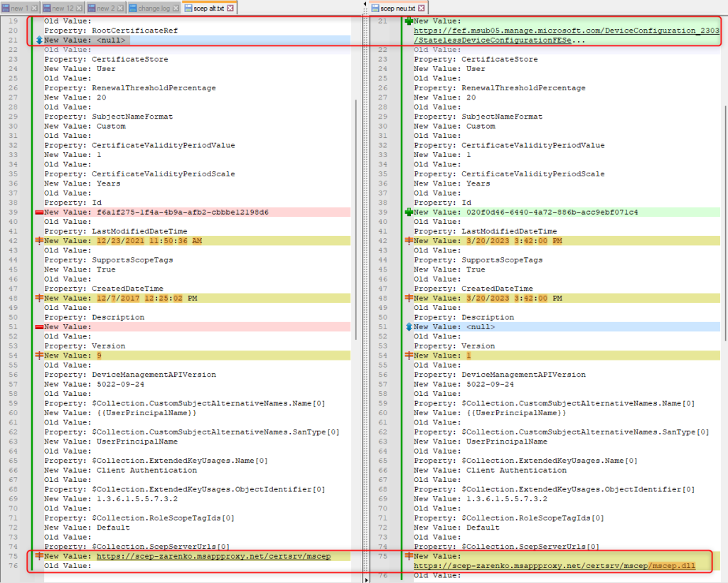
Task: Click right 'New Value: 1' version line 54
Action: click(442, 355)
